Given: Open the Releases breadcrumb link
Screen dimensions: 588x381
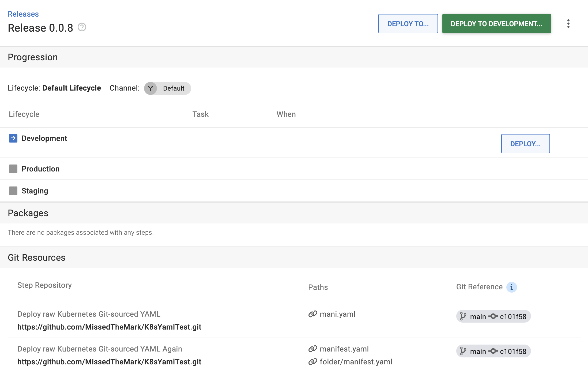Looking at the screenshot, I should [23, 14].
